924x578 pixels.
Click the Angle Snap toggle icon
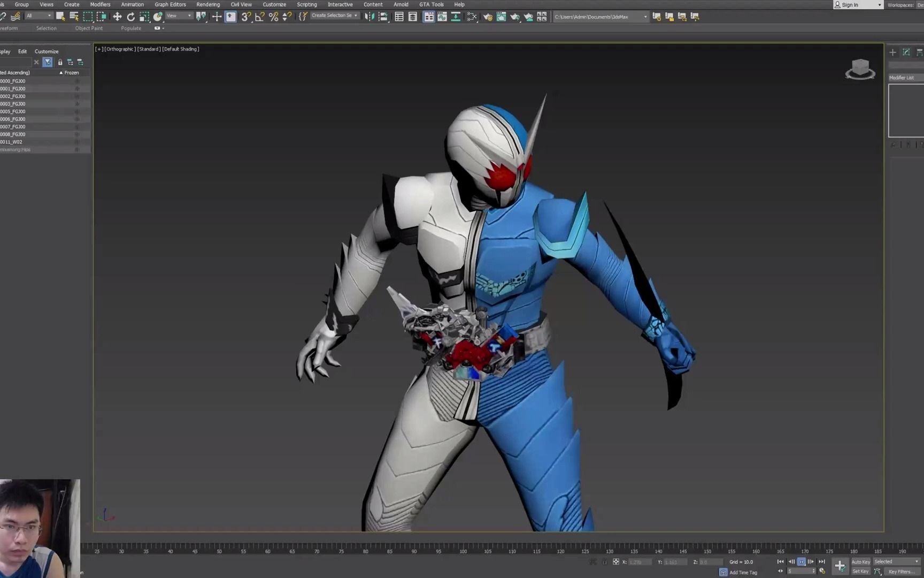pyautogui.click(x=259, y=17)
